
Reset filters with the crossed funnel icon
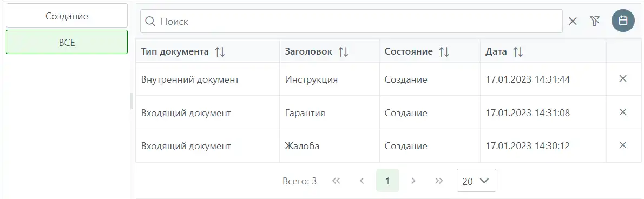[x=595, y=21]
